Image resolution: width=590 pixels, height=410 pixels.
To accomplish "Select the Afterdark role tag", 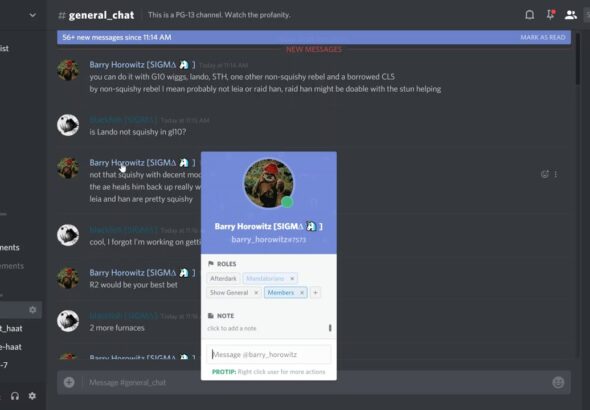I will 223,278.
